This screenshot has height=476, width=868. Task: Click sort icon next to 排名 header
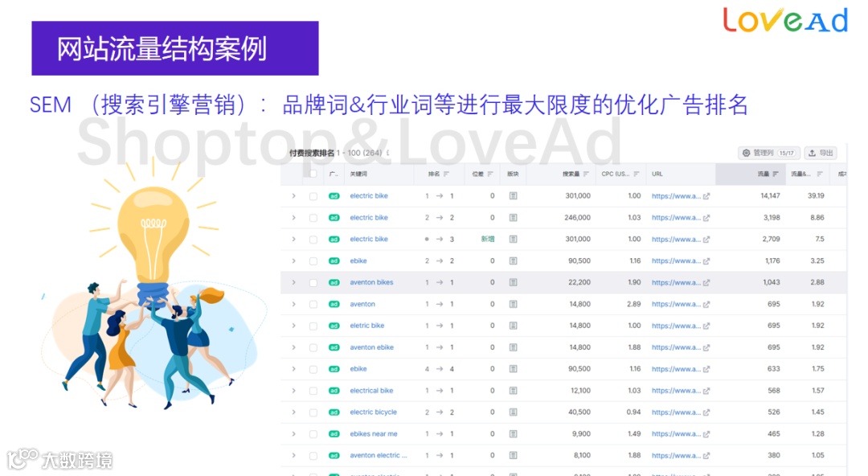(x=446, y=174)
